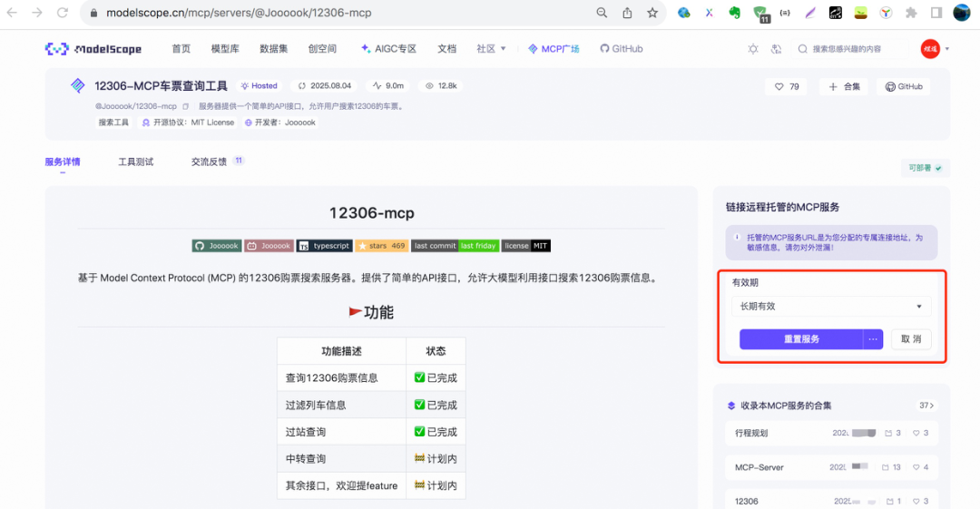
Task: Open 首页 in the navigation
Action: pos(181,49)
